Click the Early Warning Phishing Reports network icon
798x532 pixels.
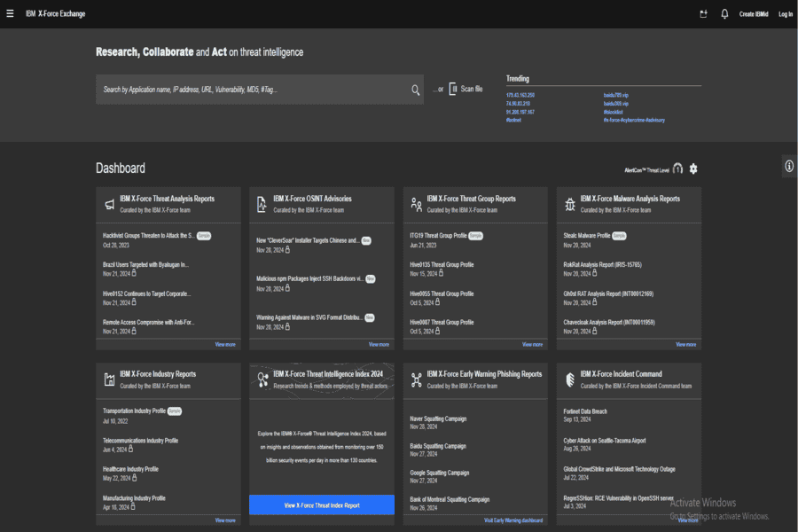click(417, 379)
